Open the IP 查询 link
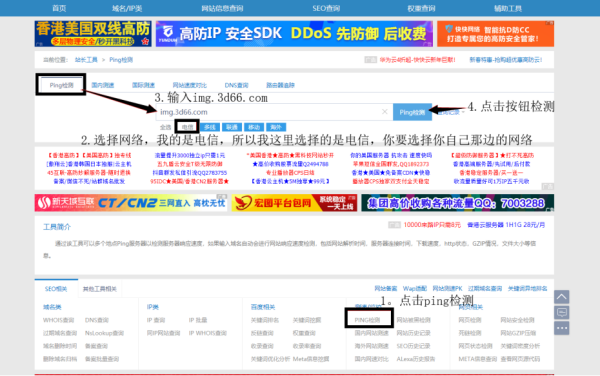600x376 pixels. click(x=156, y=320)
